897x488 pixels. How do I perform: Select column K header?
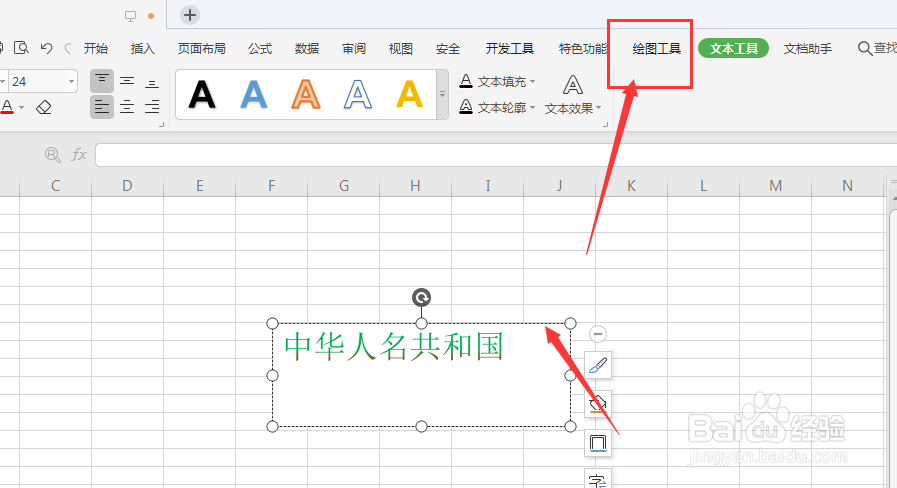pyautogui.click(x=631, y=186)
